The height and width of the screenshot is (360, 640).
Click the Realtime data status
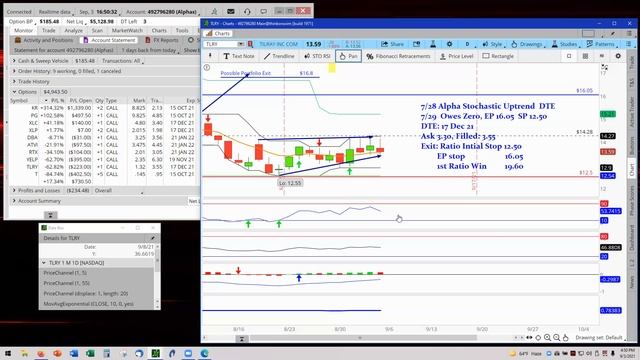tap(55, 12)
